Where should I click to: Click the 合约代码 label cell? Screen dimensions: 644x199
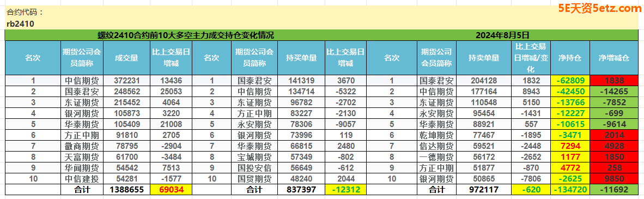tap(25, 13)
